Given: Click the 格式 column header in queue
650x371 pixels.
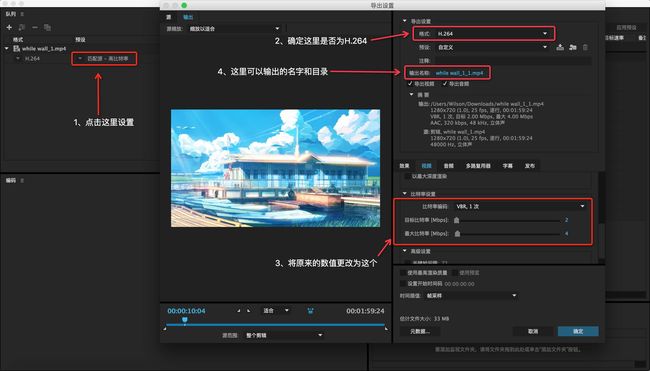Looking at the screenshot, I should coord(18,40).
